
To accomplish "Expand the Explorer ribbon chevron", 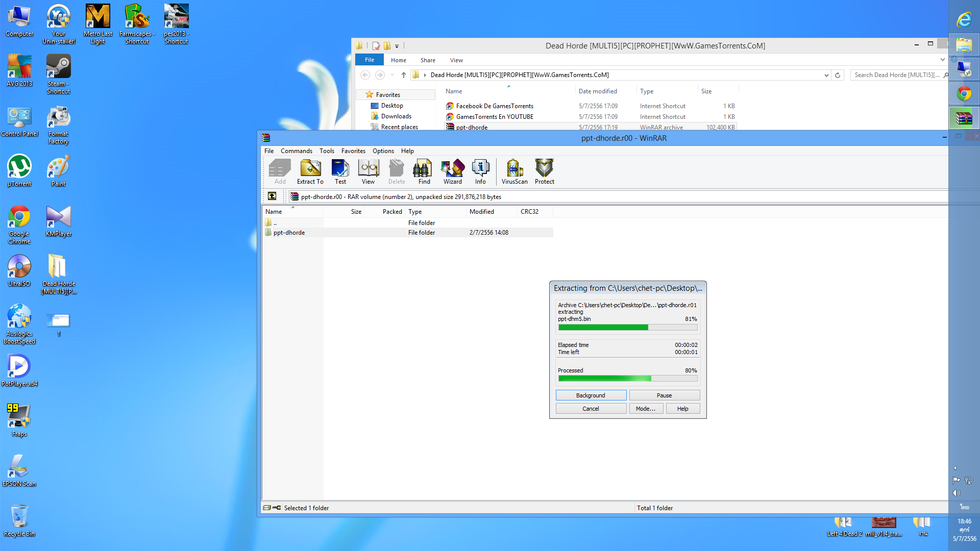I will tap(942, 60).
